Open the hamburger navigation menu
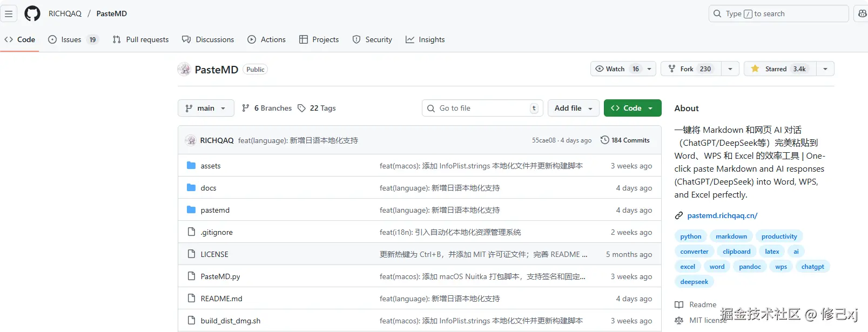 (9, 13)
